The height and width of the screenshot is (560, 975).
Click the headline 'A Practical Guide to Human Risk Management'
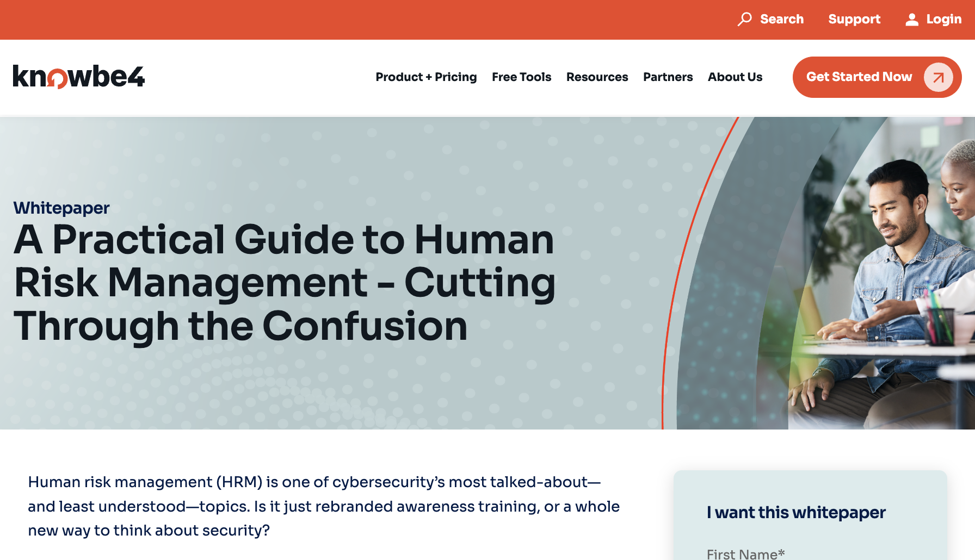285,283
